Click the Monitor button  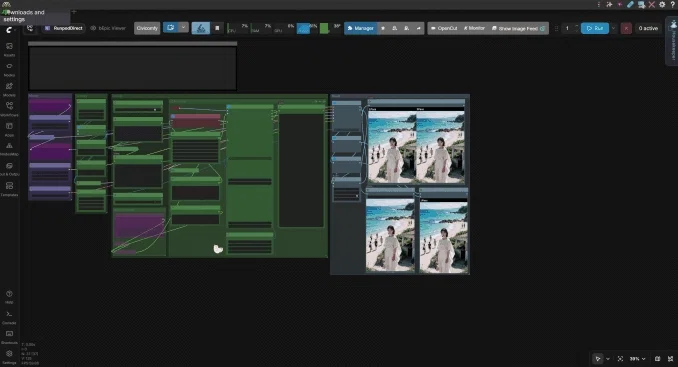pos(474,28)
